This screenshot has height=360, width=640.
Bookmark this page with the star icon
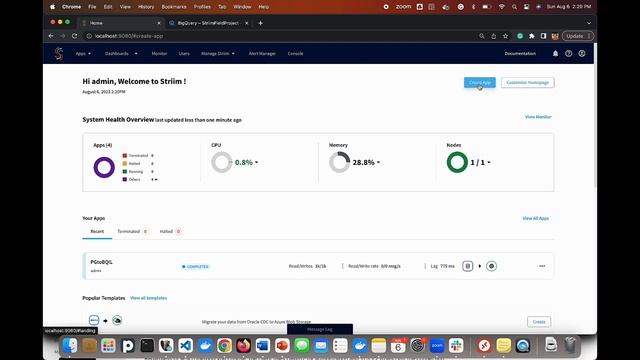505,36
